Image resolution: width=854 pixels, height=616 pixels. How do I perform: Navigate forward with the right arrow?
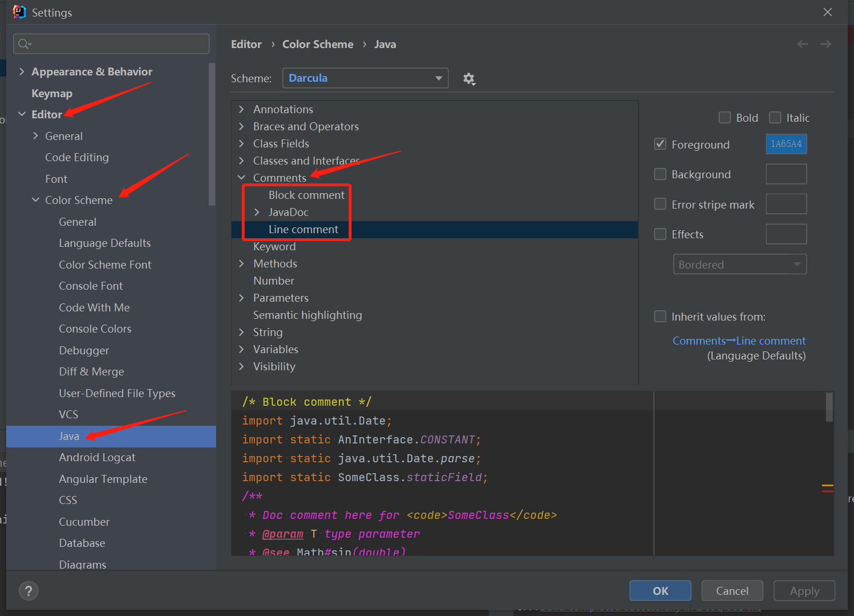[x=825, y=44]
